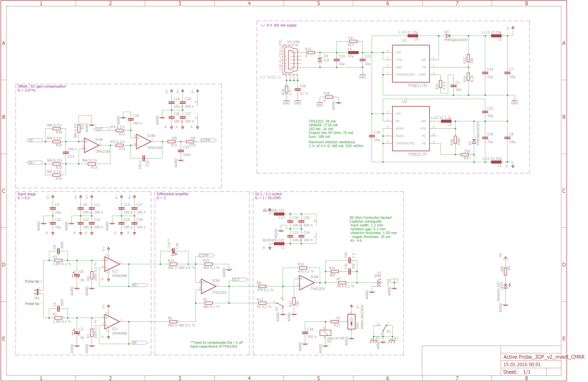
Task: Select the C16 trimmer capacitor symbol
Action: 174,251
